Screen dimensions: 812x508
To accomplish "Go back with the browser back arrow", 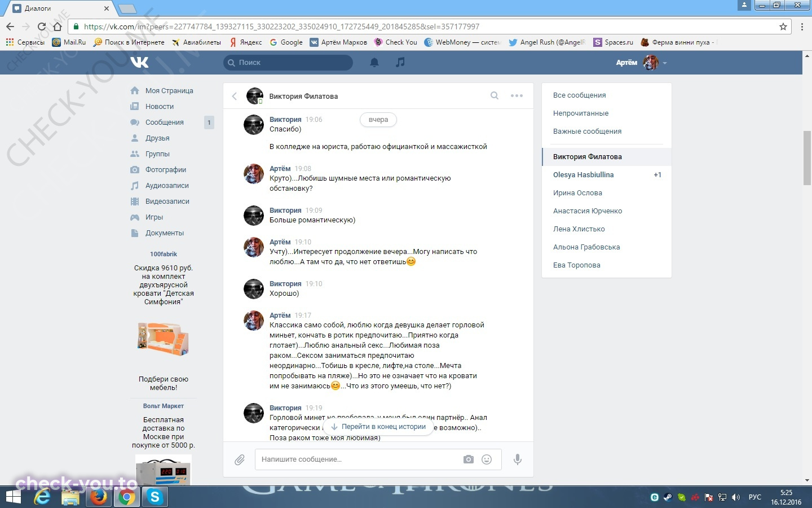I will coord(10,27).
